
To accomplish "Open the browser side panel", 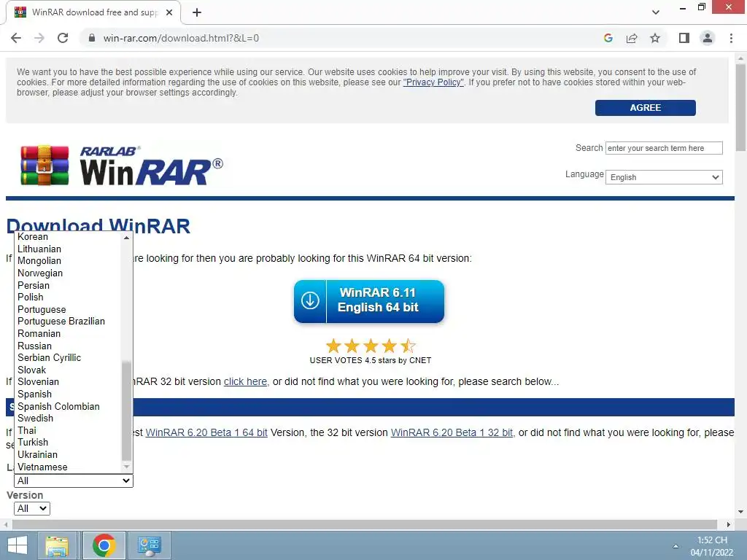I will point(684,38).
